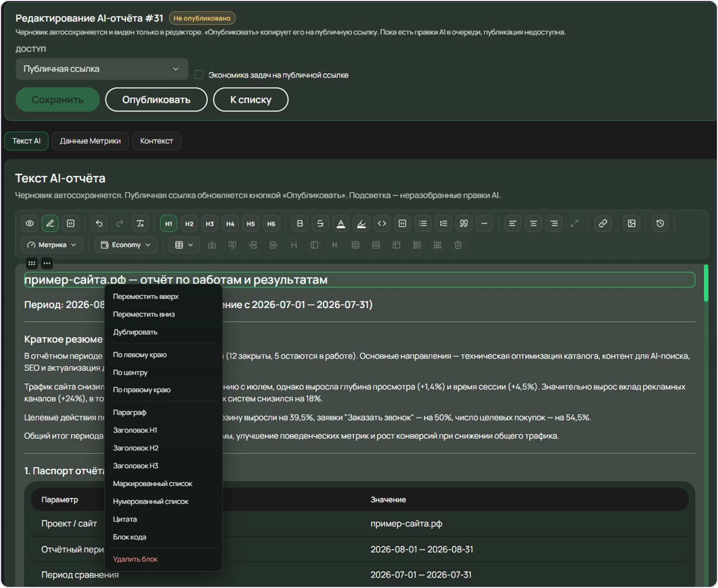Clear formatting with Tx icon
718x588 pixels.
click(140, 223)
